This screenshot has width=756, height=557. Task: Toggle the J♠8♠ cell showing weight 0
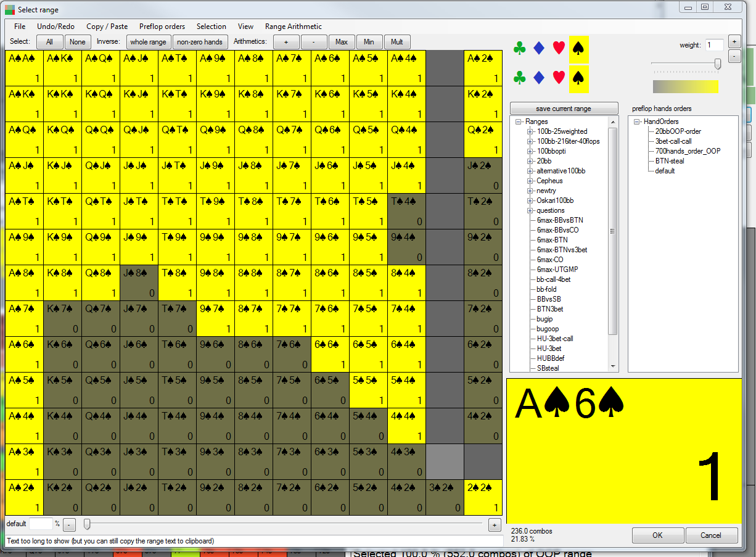pos(139,283)
